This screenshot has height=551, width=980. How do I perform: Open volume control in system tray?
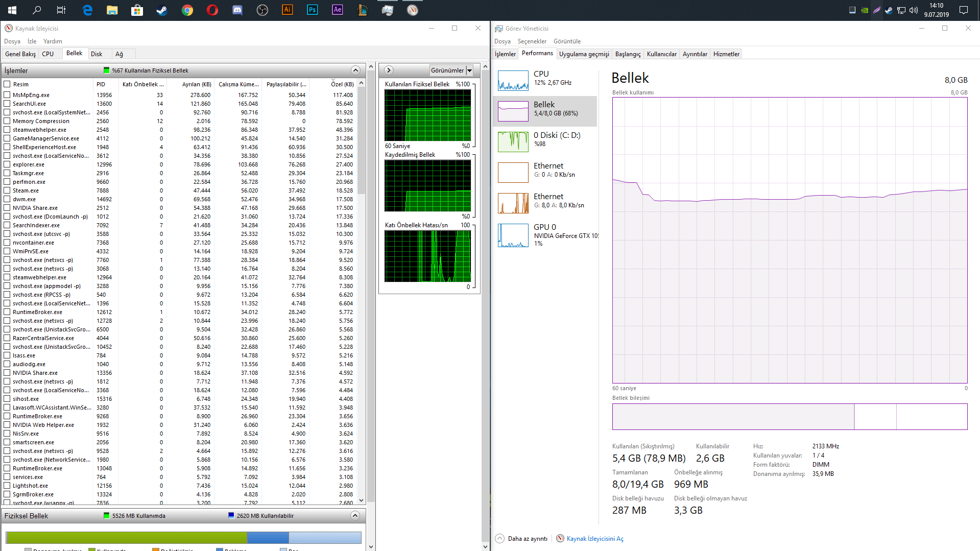coord(914,10)
